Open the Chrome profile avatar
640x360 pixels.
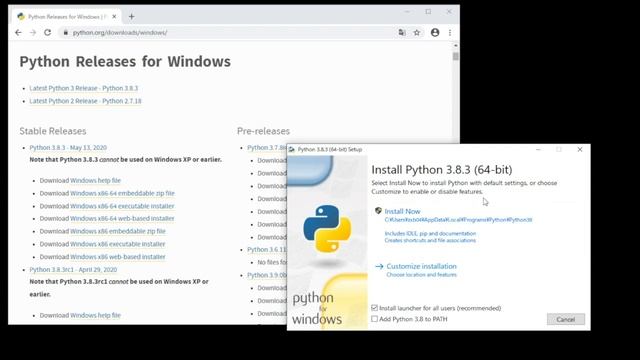click(x=435, y=32)
